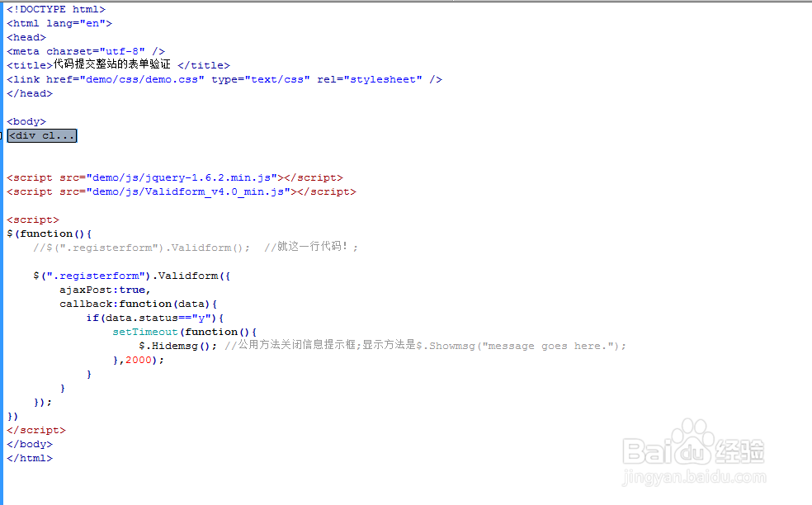812x505 pixels.
Task: Click the "ajaxPost:true," line
Action: click(x=105, y=290)
